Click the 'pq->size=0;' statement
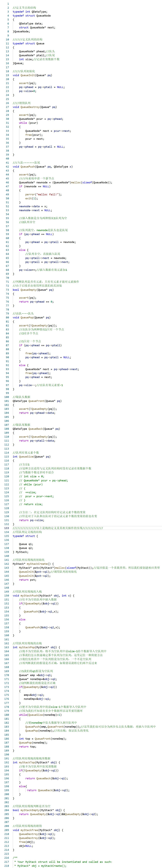The width and height of the screenshot is (162, 868). pyautogui.click(x=28, y=91)
